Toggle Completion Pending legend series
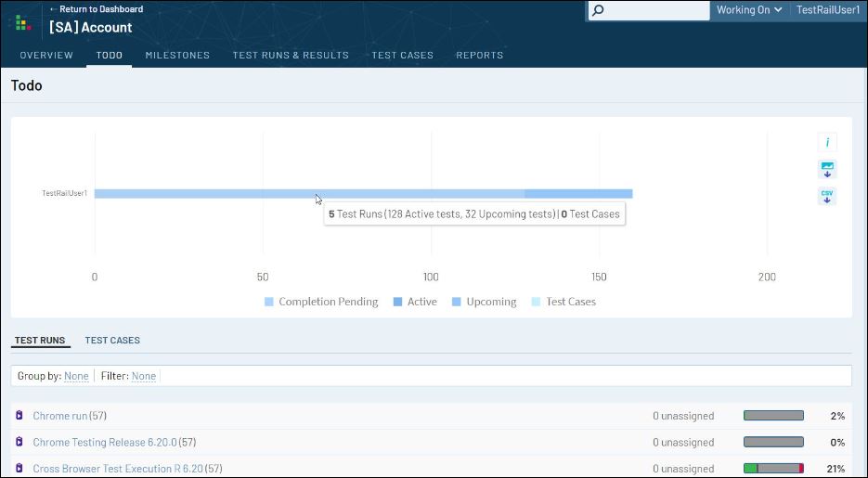This screenshot has width=868, height=478. point(321,302)
